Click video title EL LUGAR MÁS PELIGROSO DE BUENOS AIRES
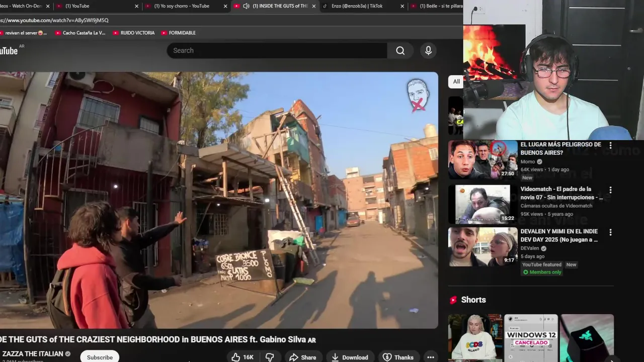The height and width of the screenshot is (362, 644). point(560,148)
